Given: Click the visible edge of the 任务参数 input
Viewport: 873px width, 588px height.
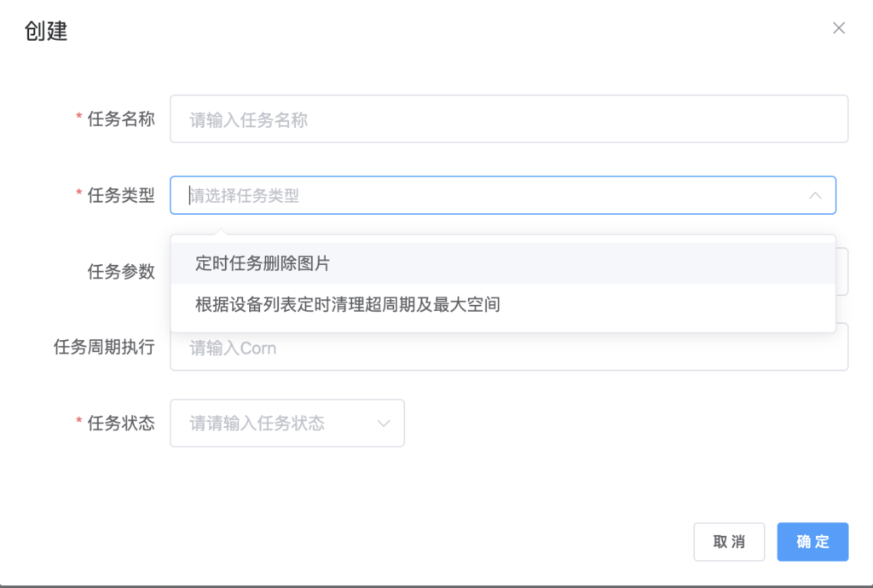Looking at the screenshot, I should pyautogui.click(x=842, y=273).
